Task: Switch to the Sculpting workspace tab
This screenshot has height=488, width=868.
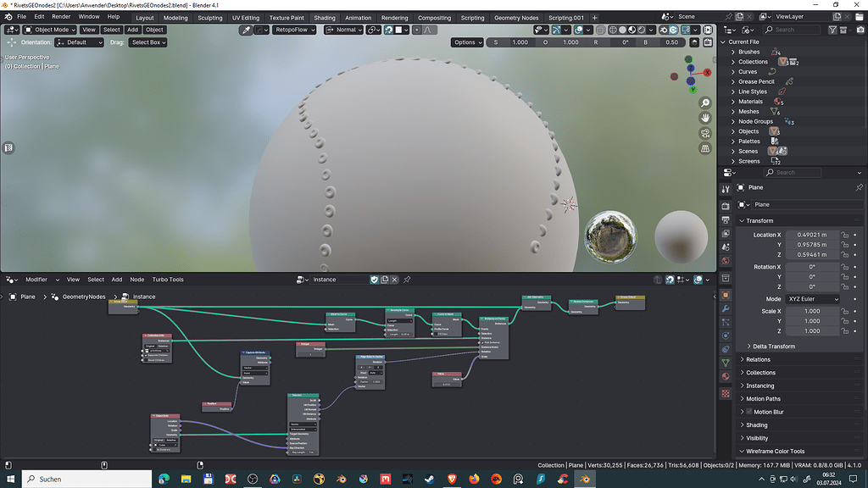Action: [x=210, y=18]
